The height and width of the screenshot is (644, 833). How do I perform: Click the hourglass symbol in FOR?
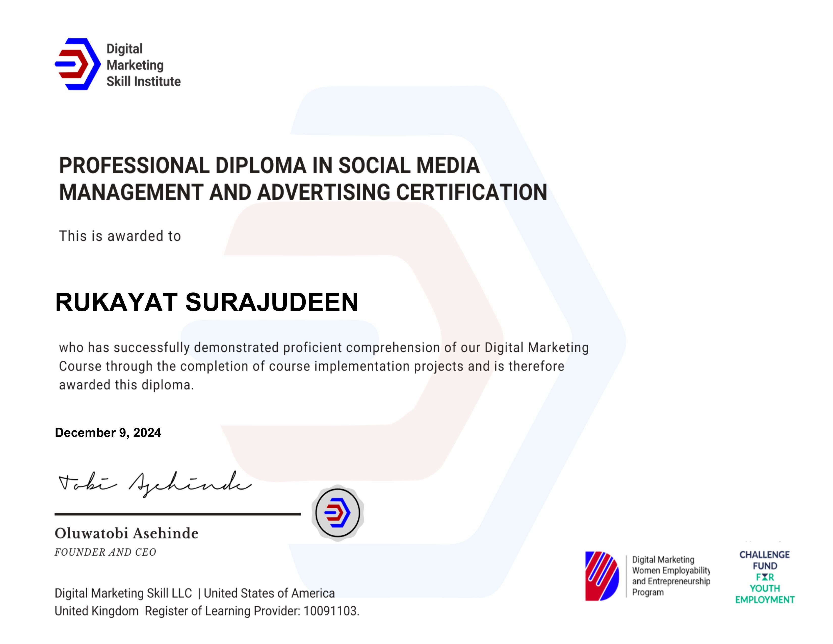765,577
